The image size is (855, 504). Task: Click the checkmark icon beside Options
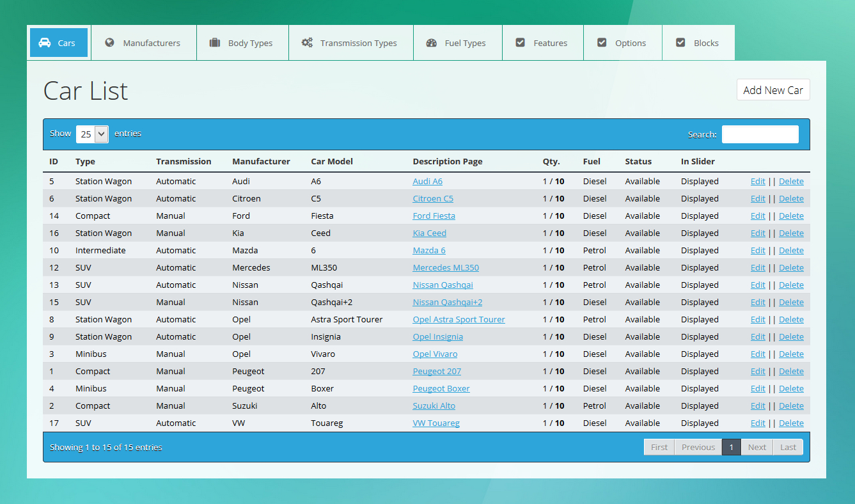click(x=602, y=43)
